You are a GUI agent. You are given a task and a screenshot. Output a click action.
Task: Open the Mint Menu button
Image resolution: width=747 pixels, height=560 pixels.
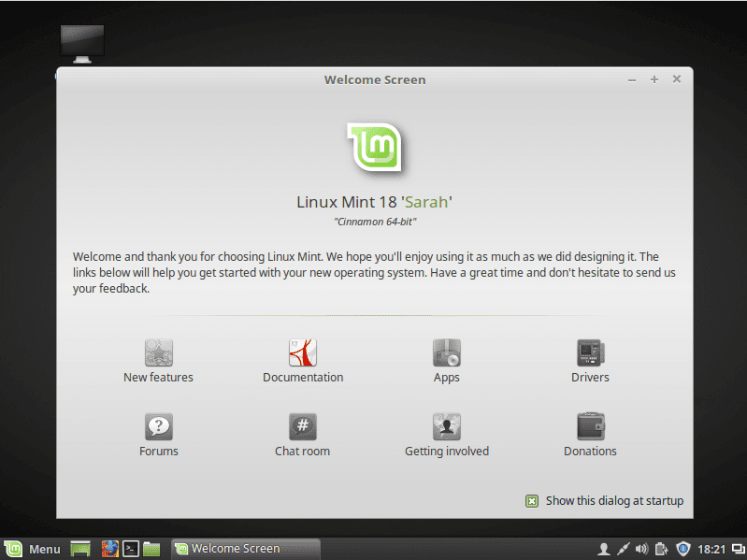[33, 549]
